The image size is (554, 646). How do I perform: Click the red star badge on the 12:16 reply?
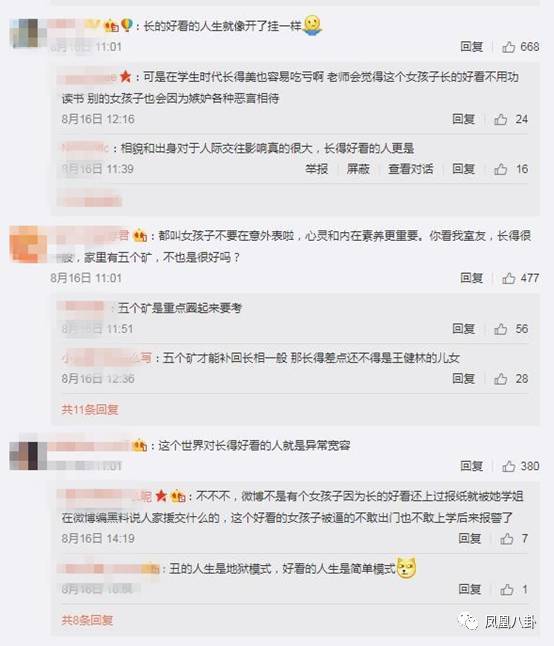[125, 77]
